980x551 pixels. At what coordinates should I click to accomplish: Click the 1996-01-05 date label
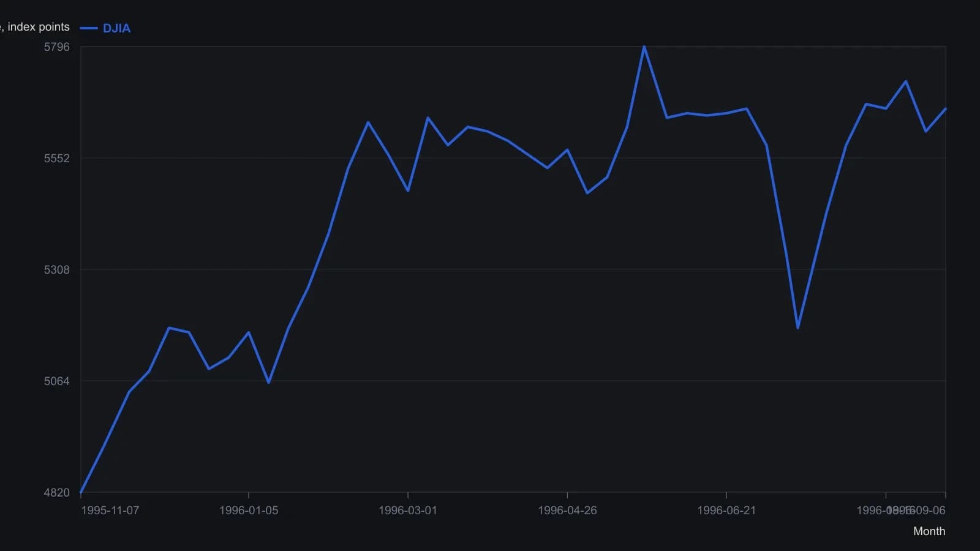click(249, 510)
